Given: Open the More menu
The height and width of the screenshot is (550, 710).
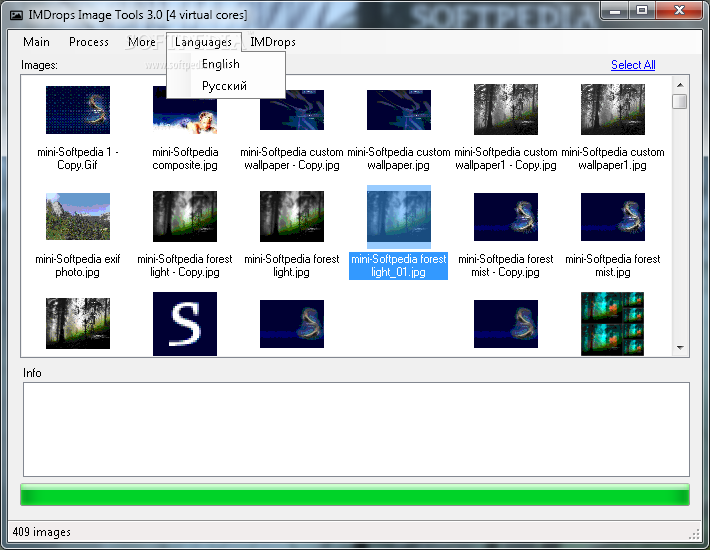Looking at the screenshot, I should [142, 42].
